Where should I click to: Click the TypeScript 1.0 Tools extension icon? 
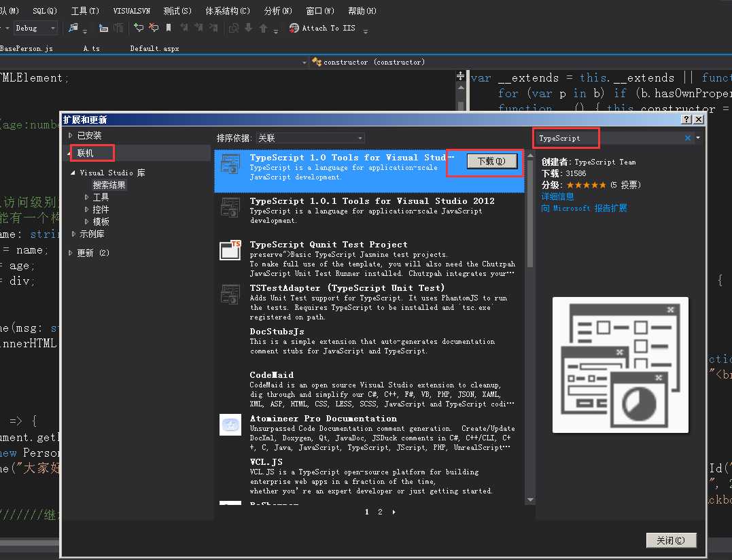click(230, 164)
